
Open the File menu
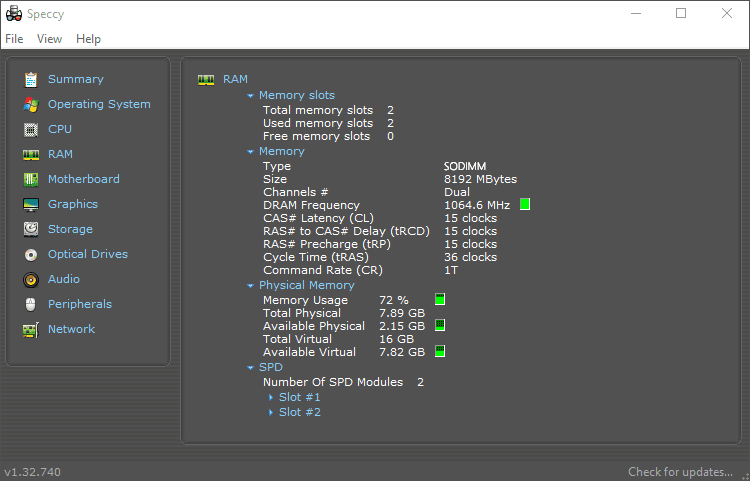[x=14, y=39]
